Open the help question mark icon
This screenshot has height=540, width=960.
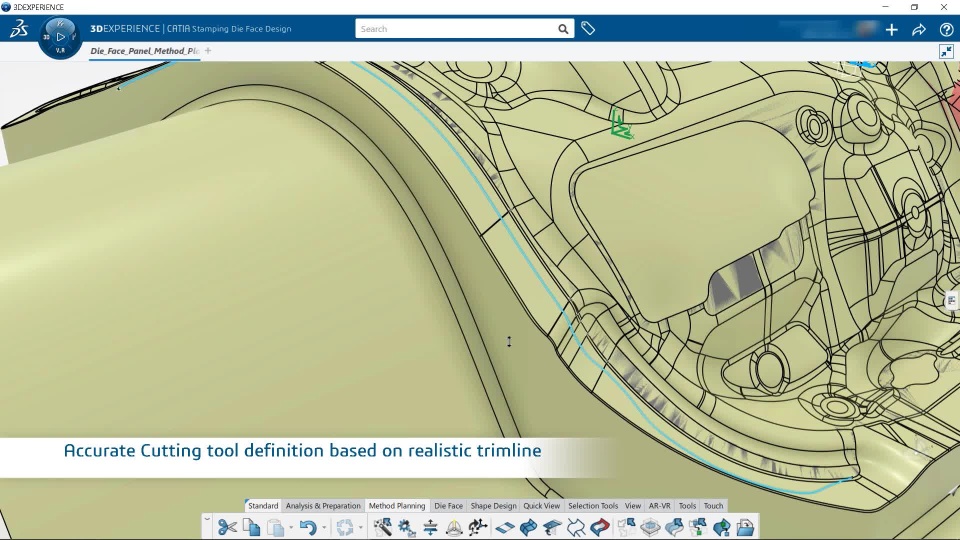(947, 29)
